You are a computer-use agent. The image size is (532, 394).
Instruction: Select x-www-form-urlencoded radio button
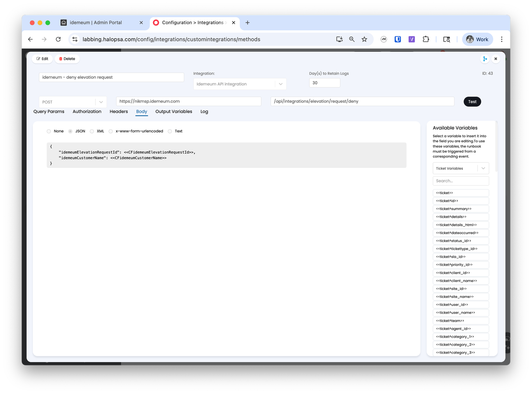111,131
